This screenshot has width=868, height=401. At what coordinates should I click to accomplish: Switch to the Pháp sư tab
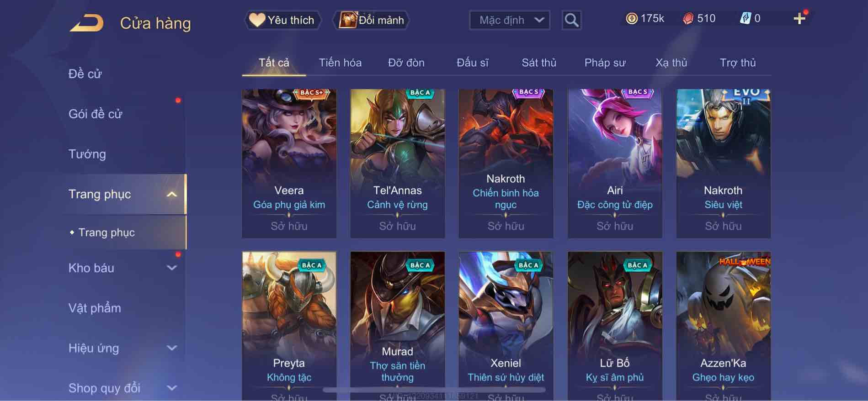(605, 63)
